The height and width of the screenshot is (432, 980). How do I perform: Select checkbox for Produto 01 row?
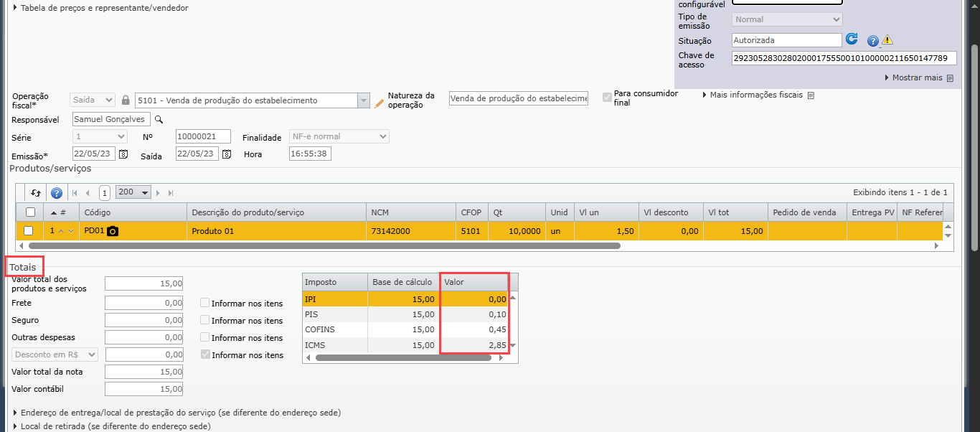(29, 231)
